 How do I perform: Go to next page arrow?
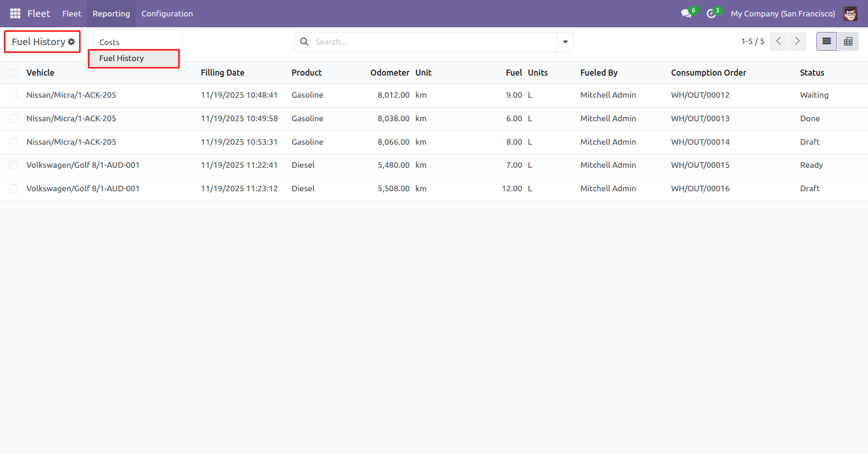coord(798,41)
